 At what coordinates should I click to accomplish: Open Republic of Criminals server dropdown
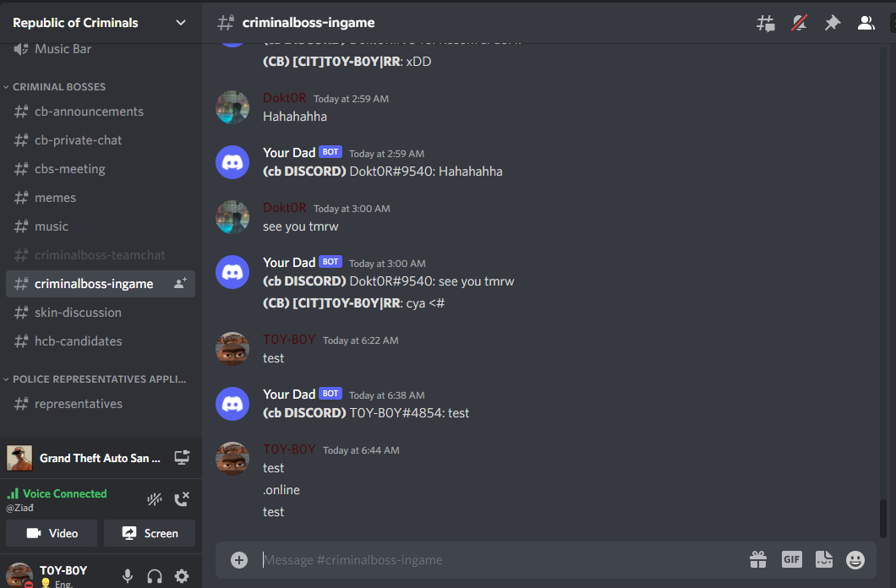coord(101,22)
